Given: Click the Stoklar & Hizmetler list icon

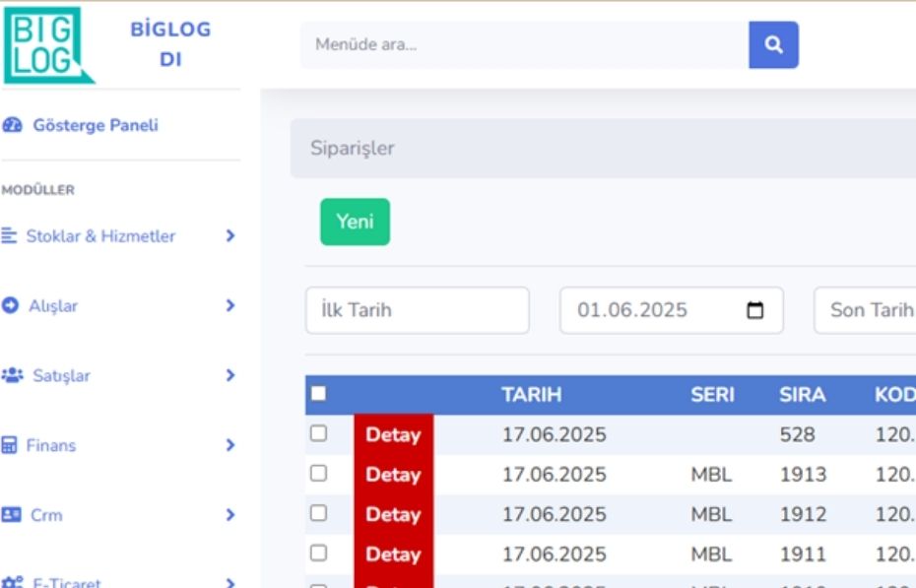Looking at the screenshot, I should pyautogui.click(x=10, y=236).
